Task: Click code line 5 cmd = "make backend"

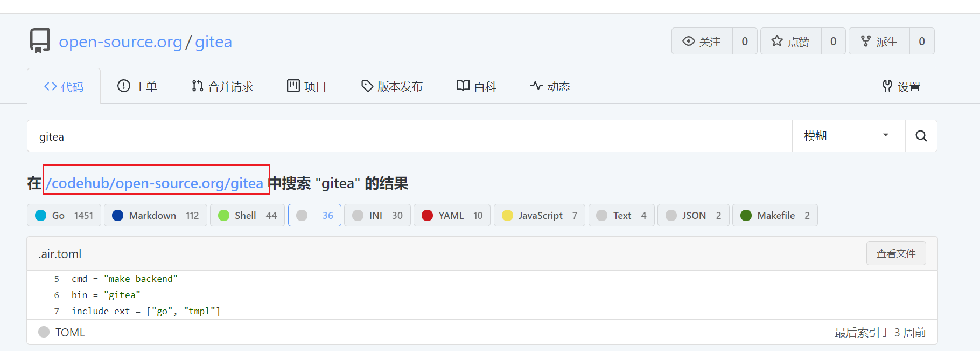Action: [124, 279]
